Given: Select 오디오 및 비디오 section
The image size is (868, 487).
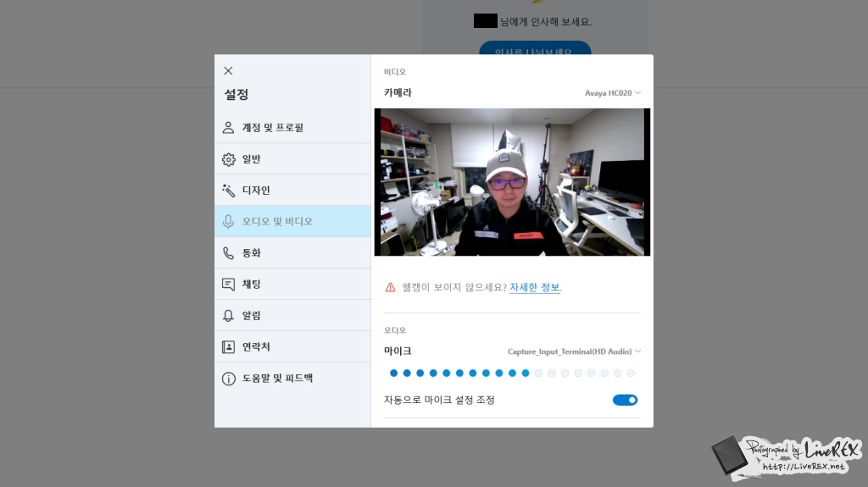Looking at the screenshot, I should click(292, 221).
